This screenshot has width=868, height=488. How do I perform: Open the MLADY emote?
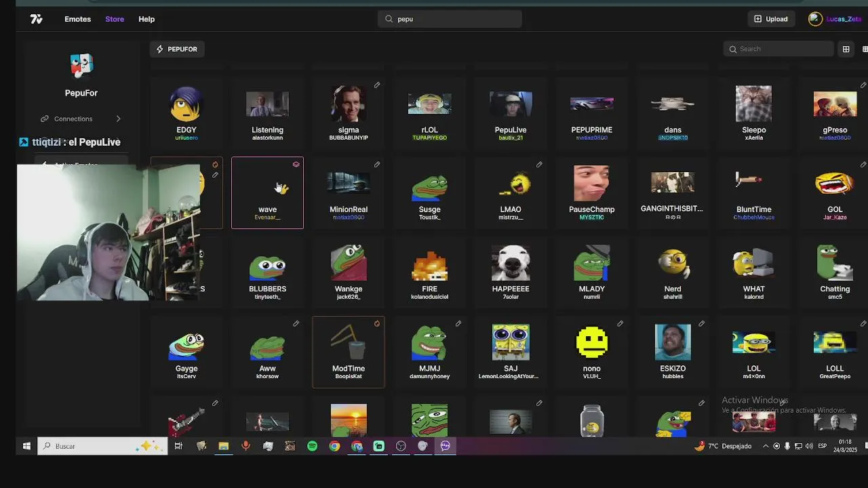pyautogui.click(x=591, y=272)
